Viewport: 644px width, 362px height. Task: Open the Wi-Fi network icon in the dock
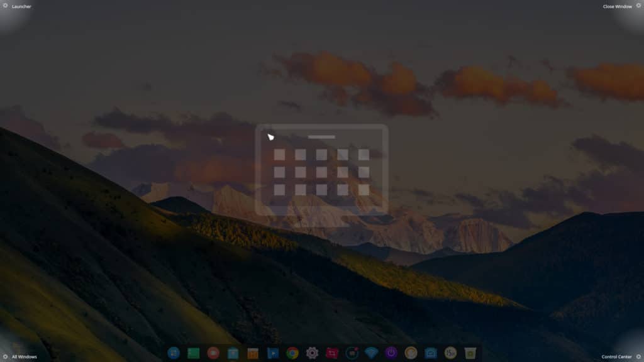pyautogui.click(x=371, y=353)
